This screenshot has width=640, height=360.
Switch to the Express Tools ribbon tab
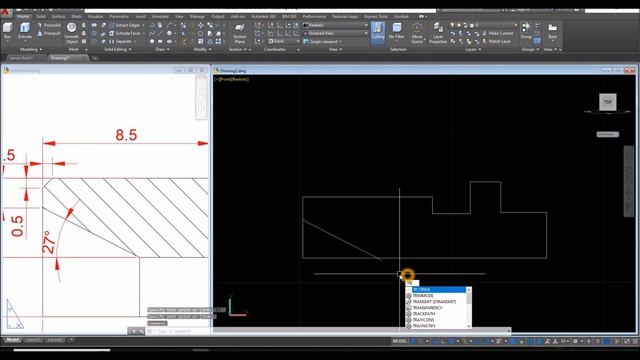pos(376,16)
